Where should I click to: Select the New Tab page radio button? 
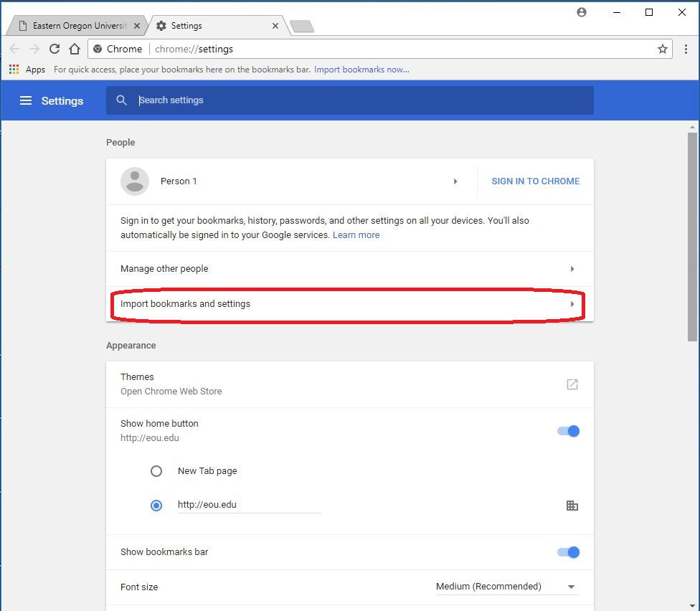point(156,471)
